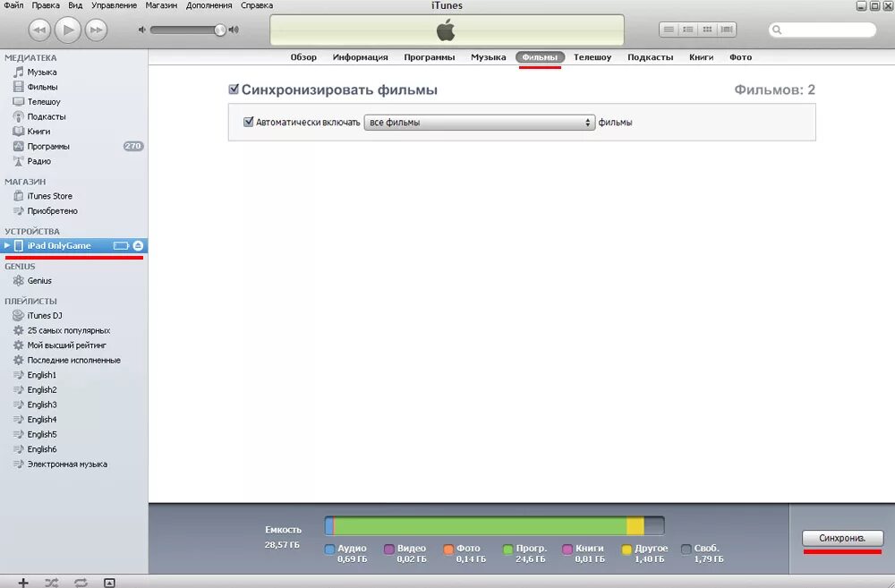Open the Дополнения menu
This screenshot has height=588, width=895.
click(x=209, y=5)
